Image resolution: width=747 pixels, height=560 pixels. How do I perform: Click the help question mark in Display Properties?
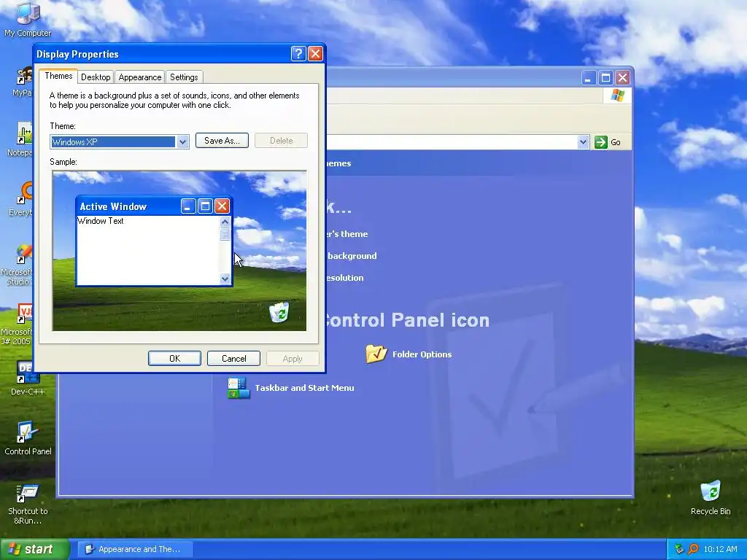pyautogui.click(x=298, y=54)
